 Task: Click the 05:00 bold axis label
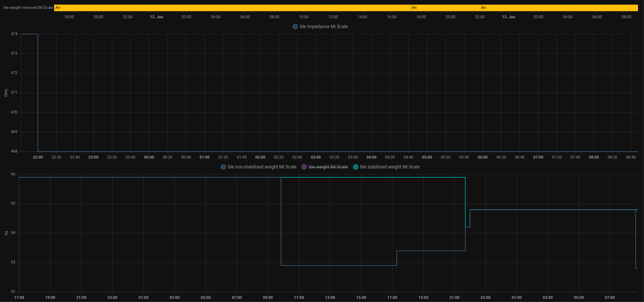[x=427, y=157]
